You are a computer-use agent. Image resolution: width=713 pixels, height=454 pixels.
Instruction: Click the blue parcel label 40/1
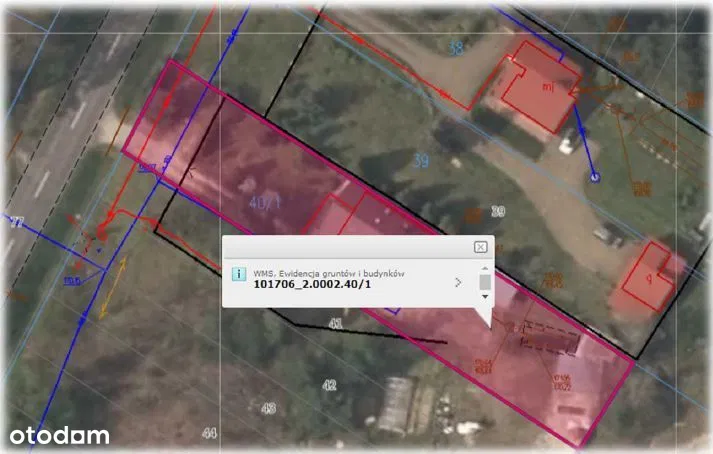[x=264, y=201]
